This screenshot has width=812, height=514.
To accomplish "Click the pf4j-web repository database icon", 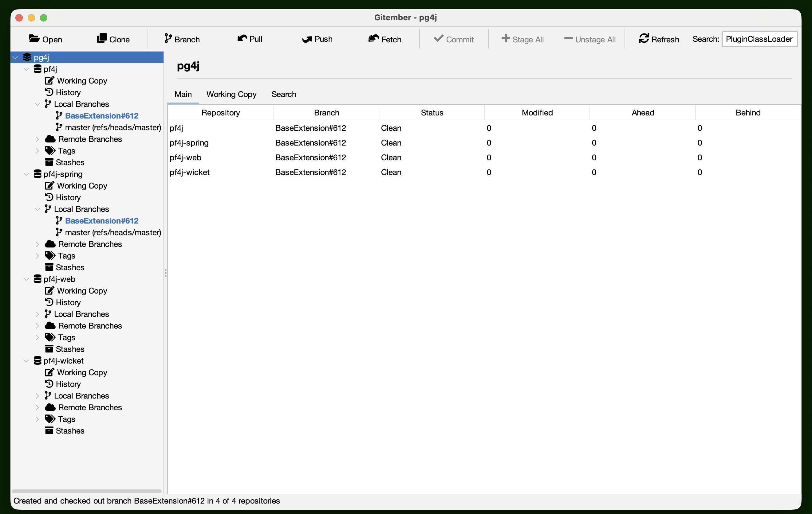I will [37, 279].
